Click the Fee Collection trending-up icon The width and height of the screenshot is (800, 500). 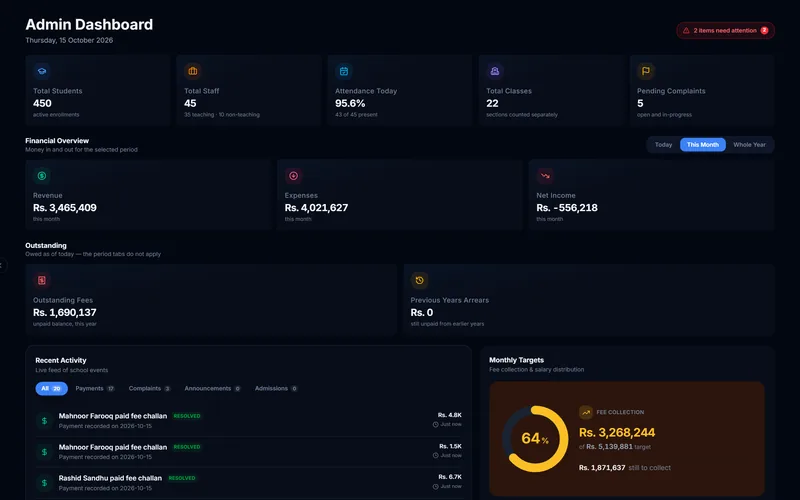tap(586, 412)
